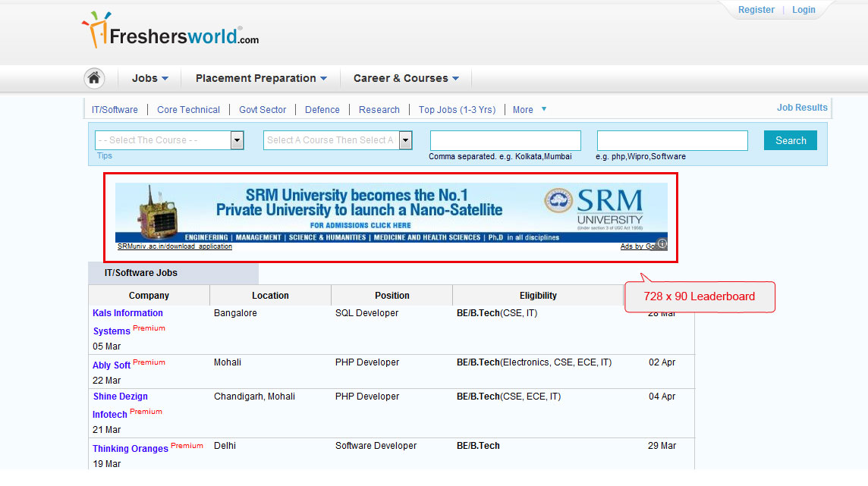Screen dimensions: 868x486
Task: Switch to the Defence category
Action: pos(322,109)
